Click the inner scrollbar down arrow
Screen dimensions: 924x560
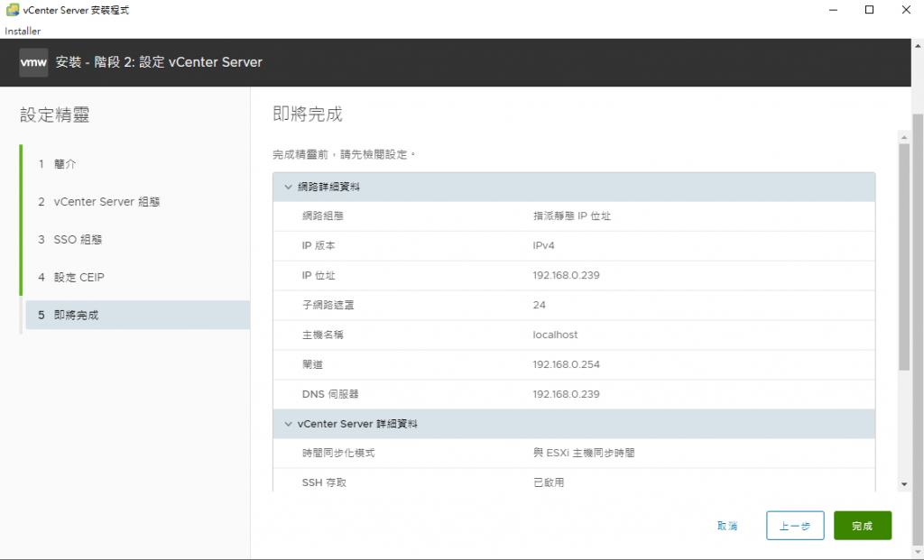[x=904, y=484]
